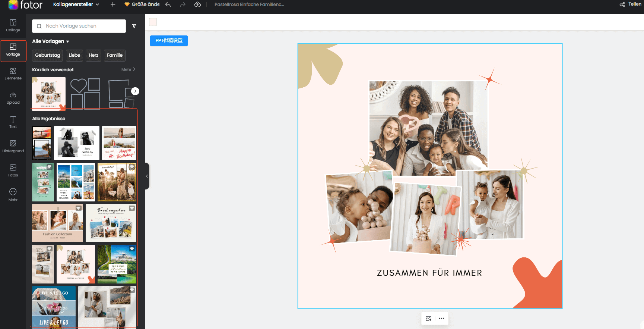Open the pale pink background color swatch
The image size is (644, 329).
[153, 22]
